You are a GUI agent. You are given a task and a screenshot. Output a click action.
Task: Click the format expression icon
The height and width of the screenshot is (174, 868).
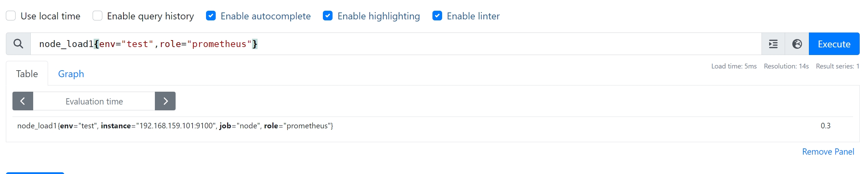click(773, 44)
